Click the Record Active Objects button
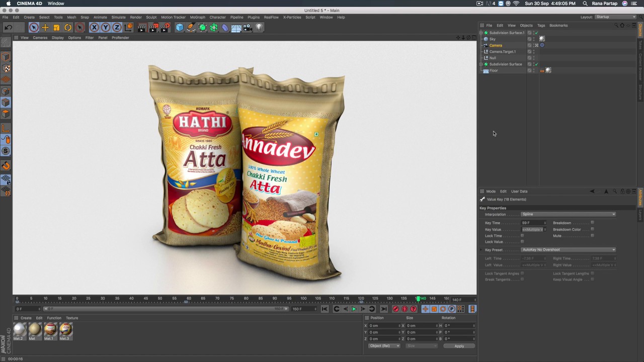 tap(395, 309)
